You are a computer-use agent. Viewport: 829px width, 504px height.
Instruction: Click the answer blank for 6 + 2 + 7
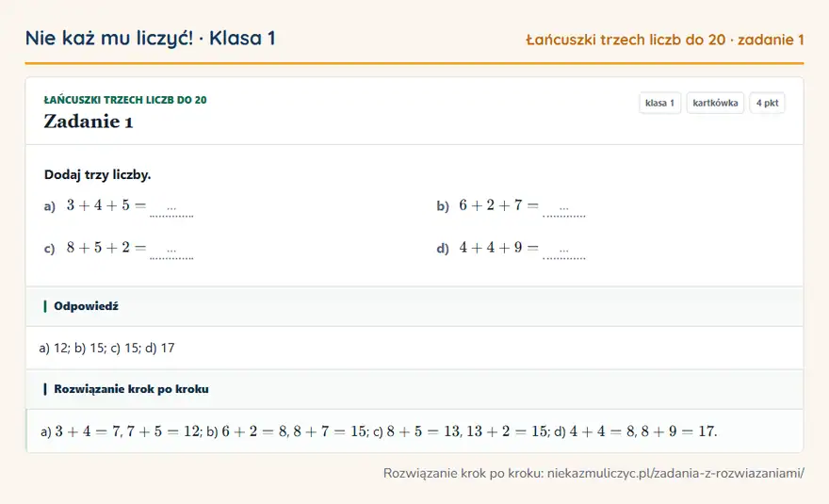[x=564, y=208]
